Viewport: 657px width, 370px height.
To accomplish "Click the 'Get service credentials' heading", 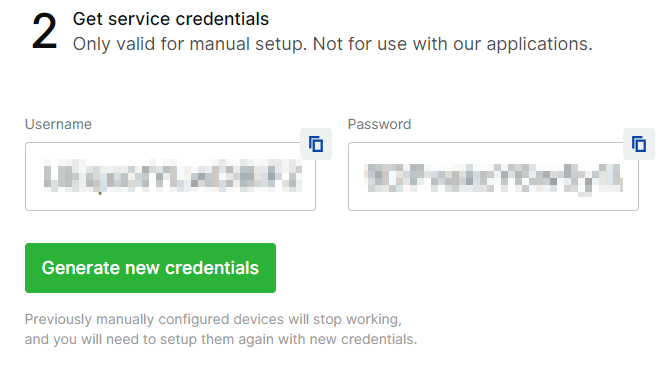I will click(x=171, y=19).
